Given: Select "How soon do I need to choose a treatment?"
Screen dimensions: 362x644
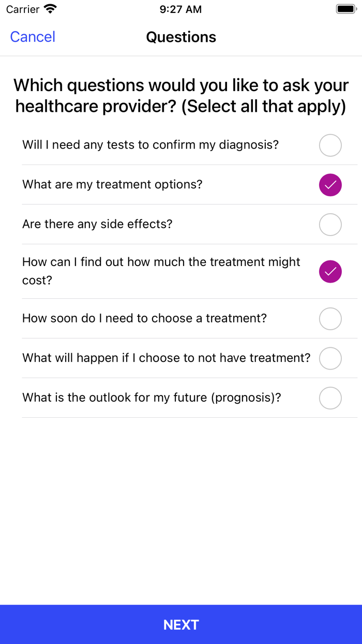Looking at the screenshot, I should (x=330, y=319).
